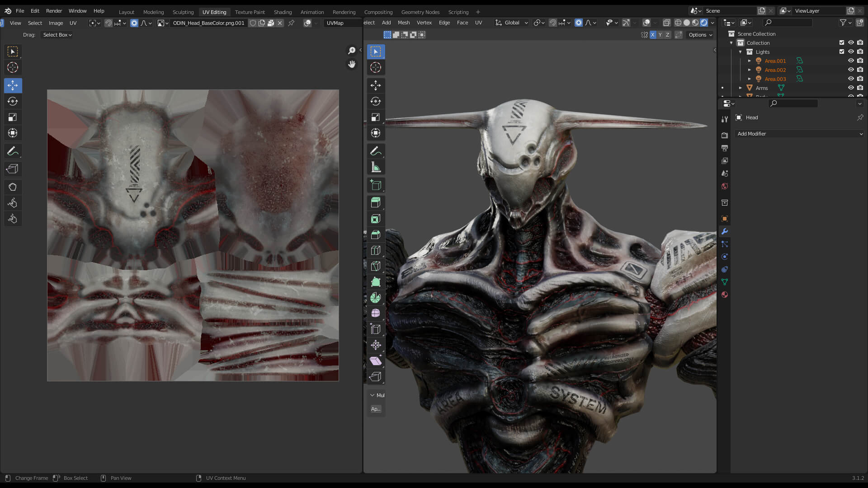The height and width of the screenshot is (488, 868).
Task: Toggle X axis mirror in 3D viewport
Action: (653, 35)
